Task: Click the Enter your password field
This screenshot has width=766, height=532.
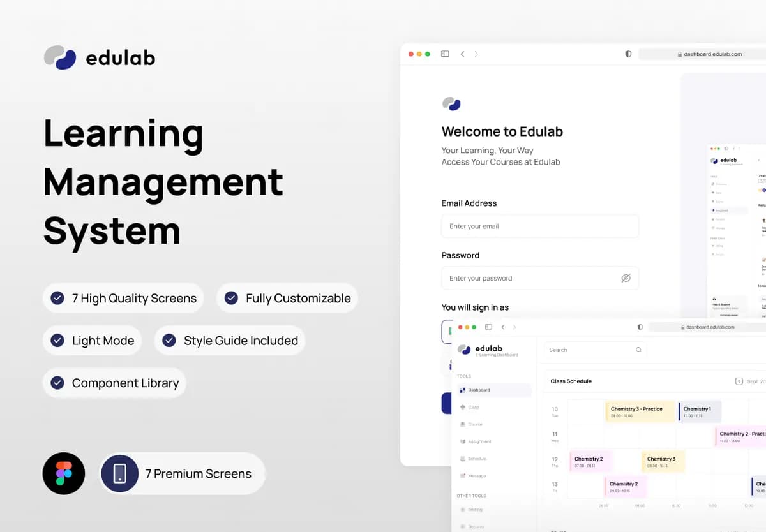Action: 540,278
